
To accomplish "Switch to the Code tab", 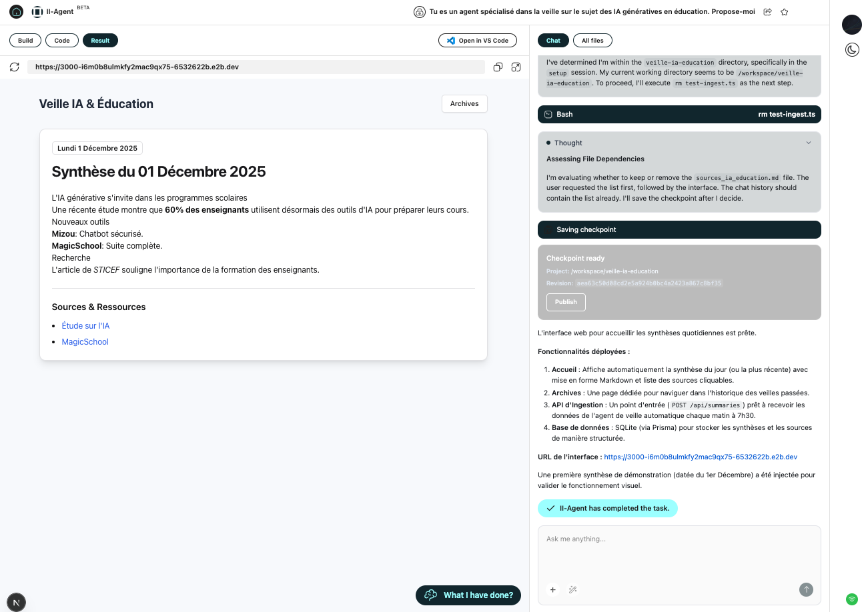I will point(62,41).
